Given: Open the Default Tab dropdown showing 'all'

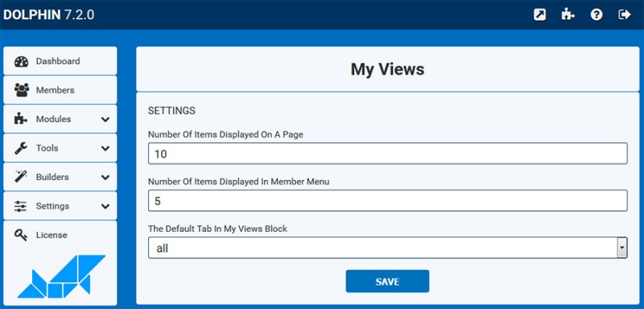Looking at the screenshot, I should click(388, 248).
